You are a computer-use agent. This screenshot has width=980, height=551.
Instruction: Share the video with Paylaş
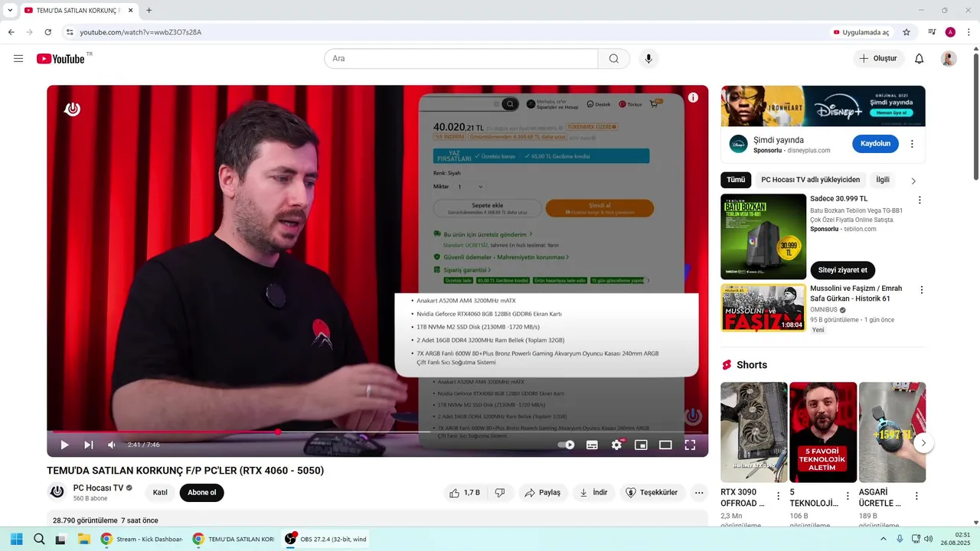click(543, 493)
